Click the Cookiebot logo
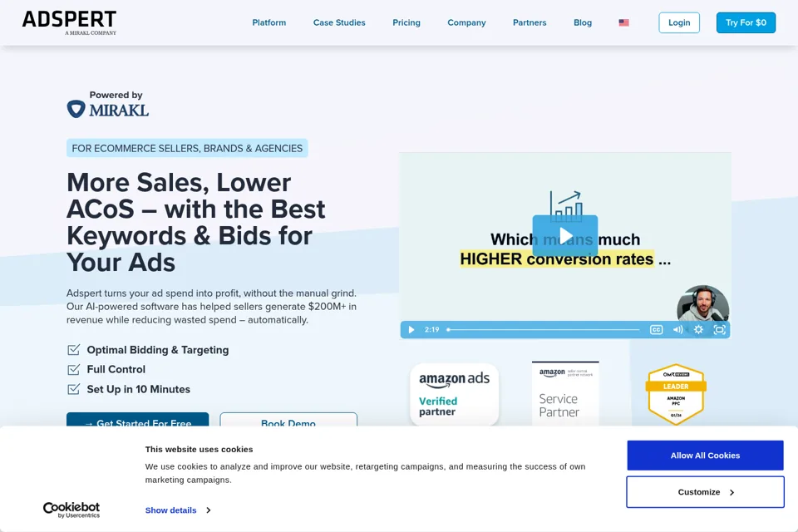 [71, 510]
